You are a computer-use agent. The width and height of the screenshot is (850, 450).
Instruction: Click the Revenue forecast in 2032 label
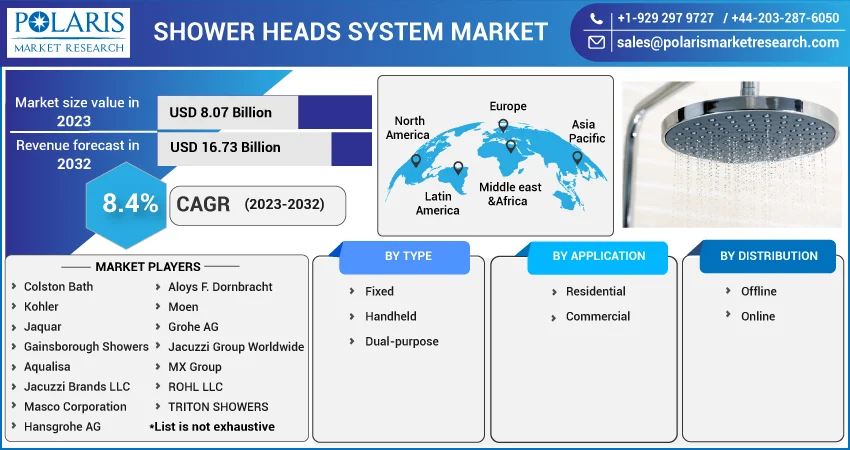pos(77,155)
